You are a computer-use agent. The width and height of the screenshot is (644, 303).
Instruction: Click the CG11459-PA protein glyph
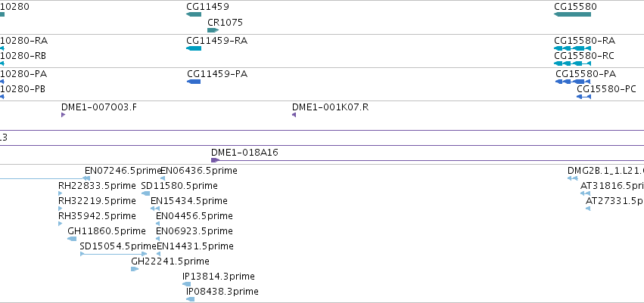point(194,82)
